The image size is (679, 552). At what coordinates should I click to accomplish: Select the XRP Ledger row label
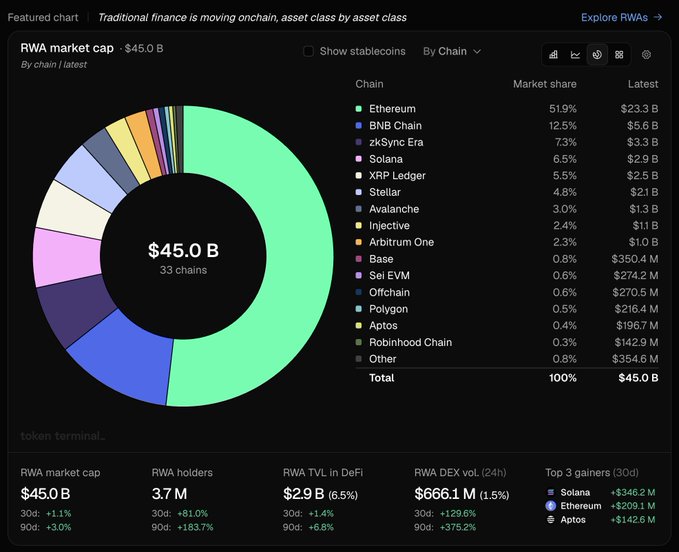coord(397,175)
